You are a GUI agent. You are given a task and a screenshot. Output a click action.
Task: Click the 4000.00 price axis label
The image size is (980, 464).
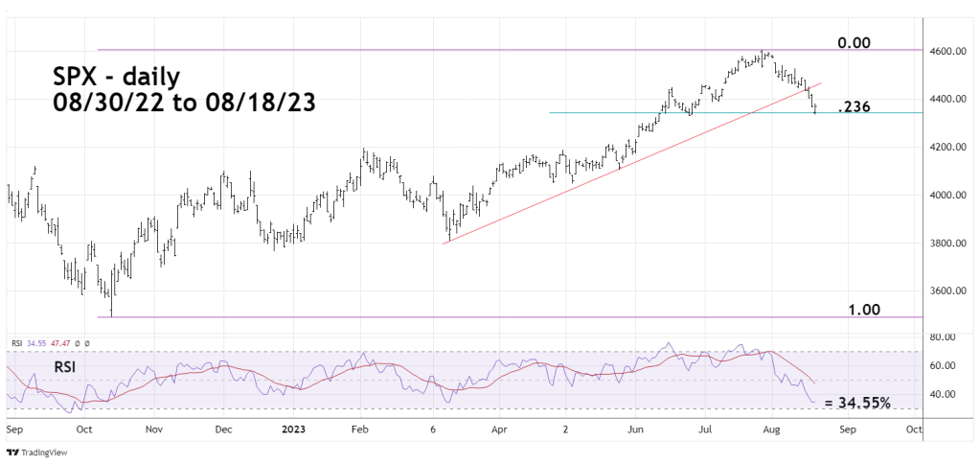pyautogui.click(x=943, y=195)
